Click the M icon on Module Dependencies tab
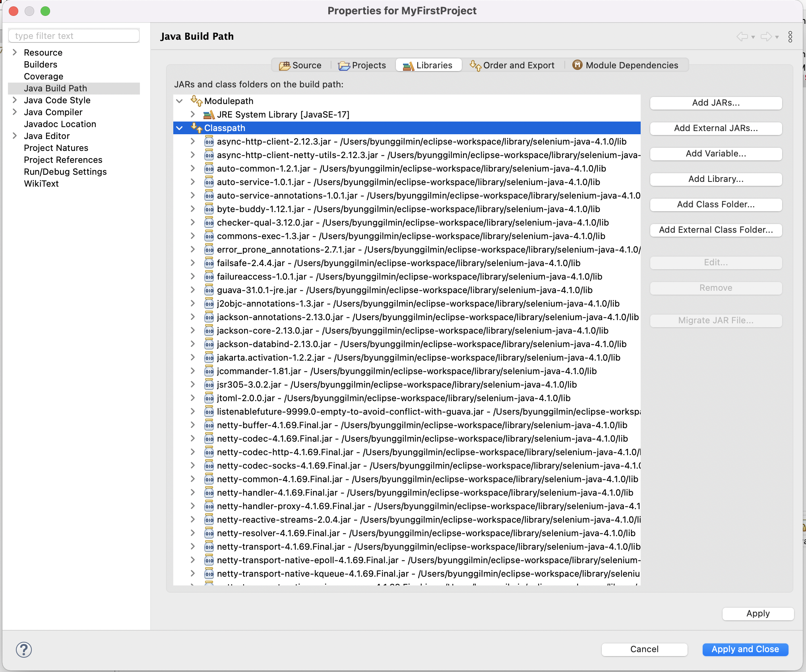 (577, 65)
